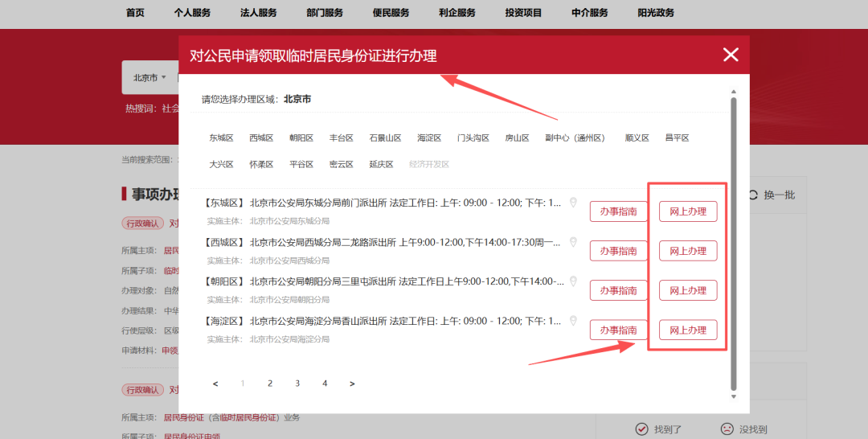
Task: Click the scrollbar down arrow in dialog
Action: (x=734, y=396)
